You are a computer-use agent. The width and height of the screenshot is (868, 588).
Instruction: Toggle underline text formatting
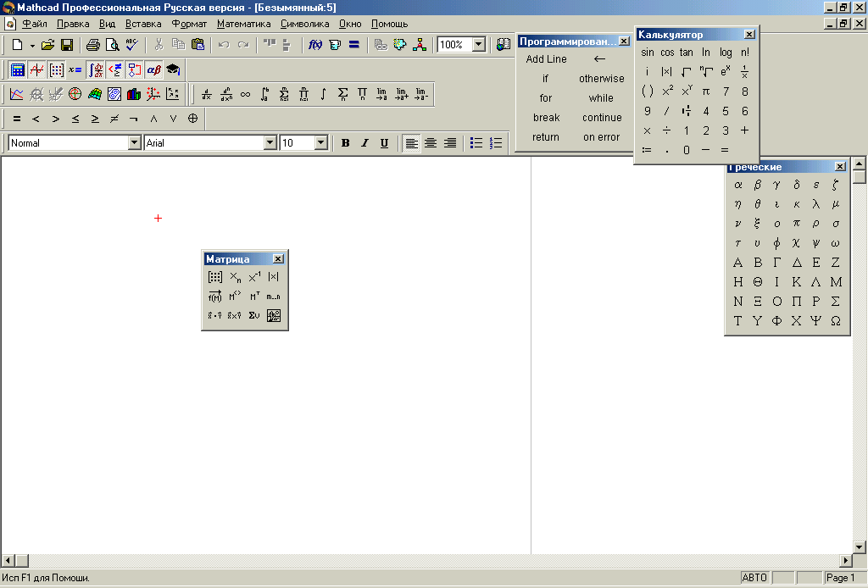click(384, 142)
